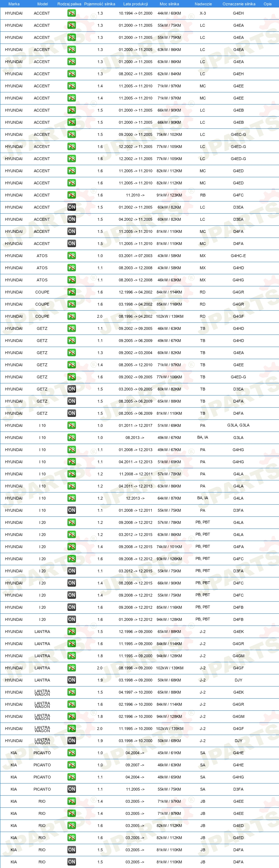The width and height of the screenshot is (279, 868).
Task: Select the 'RB' body code cell
Action: coord(203,195)
